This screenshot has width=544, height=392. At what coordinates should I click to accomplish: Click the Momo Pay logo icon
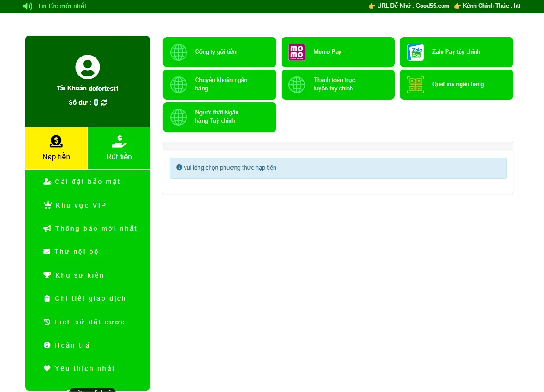(297, 52)
